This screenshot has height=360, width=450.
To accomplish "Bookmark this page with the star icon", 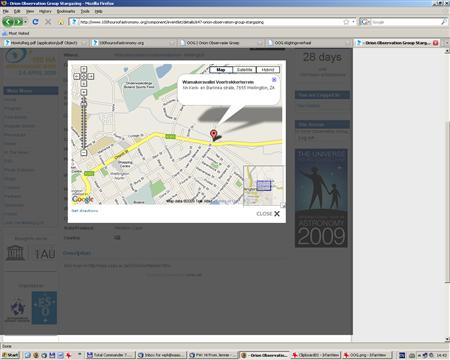I will coord(346,22).
